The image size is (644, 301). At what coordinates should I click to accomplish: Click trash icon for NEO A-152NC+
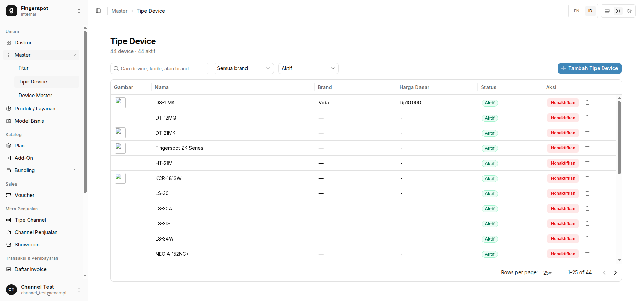[587, 254]
